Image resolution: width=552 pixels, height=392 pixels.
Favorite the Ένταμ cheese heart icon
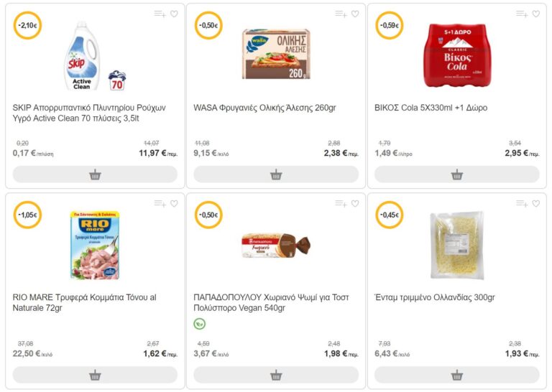(535, 204)
